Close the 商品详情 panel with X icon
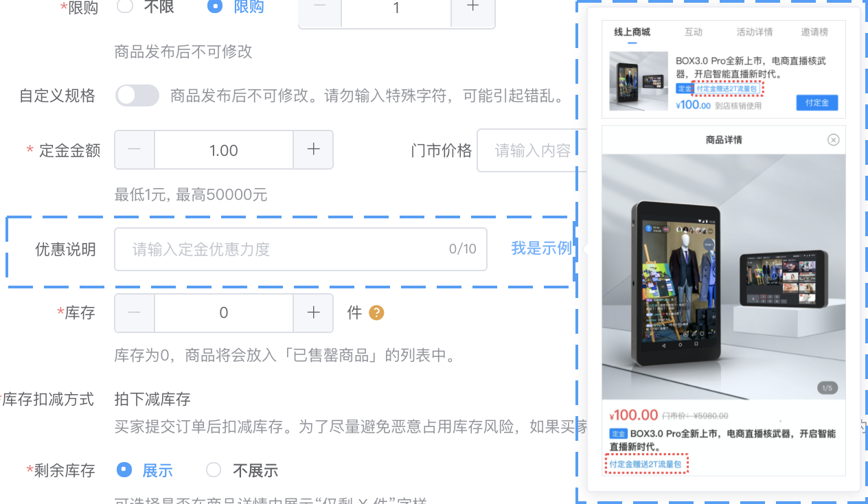Screen dimensions: 868x504 [x=833, y=140]
